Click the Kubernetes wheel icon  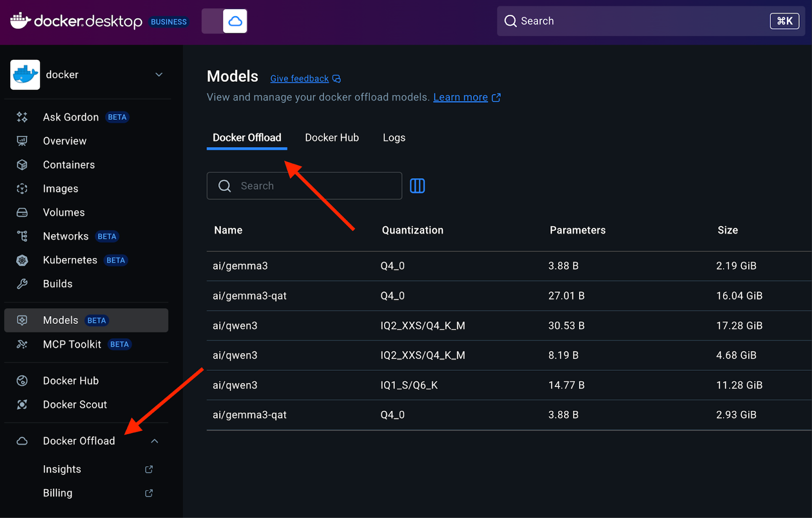pyautogui.click(x=22, y=260)
